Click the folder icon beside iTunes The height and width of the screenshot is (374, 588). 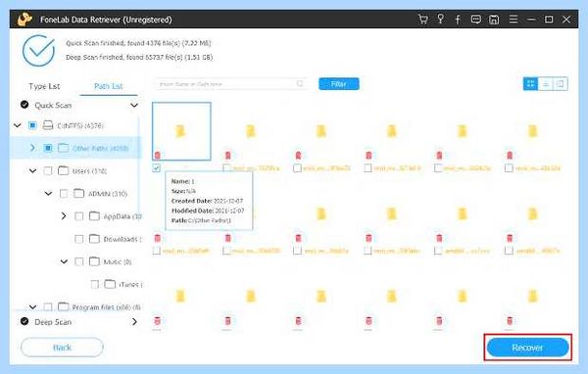coord(110,284)
